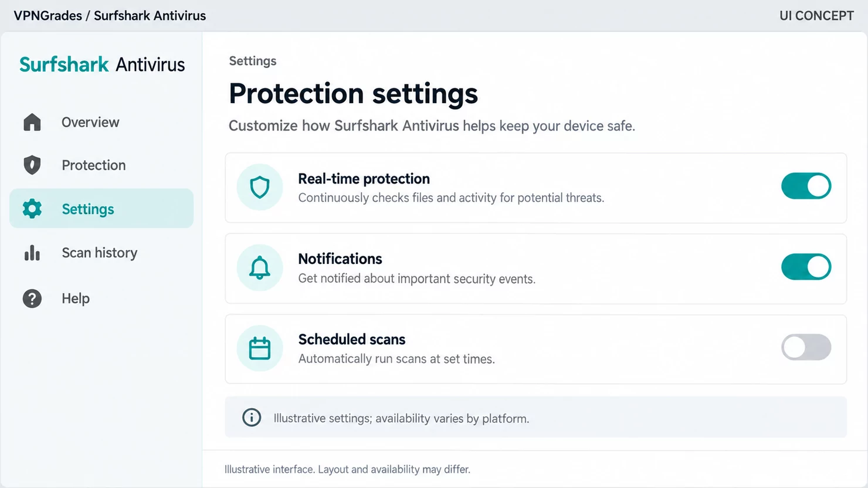Turn off the Notifications toggle
868x488 pixels.
[806, 267]
